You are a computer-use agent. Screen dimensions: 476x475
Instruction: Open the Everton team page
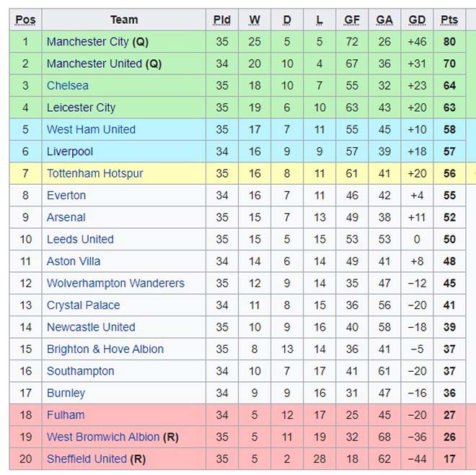pos(66,196)
